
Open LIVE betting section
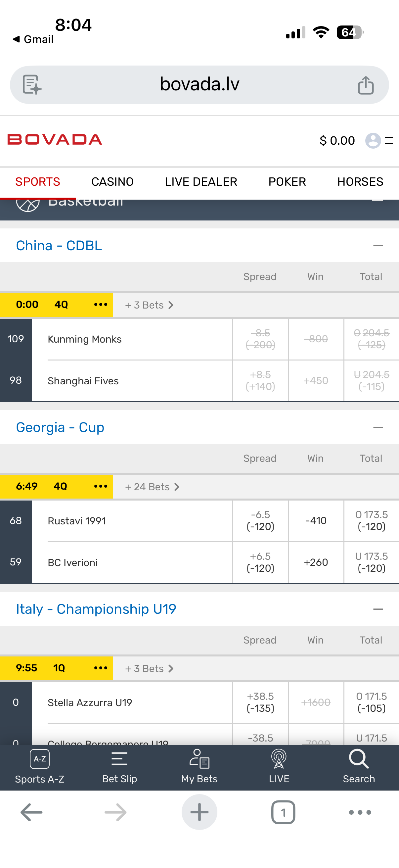tap(279, 767)
